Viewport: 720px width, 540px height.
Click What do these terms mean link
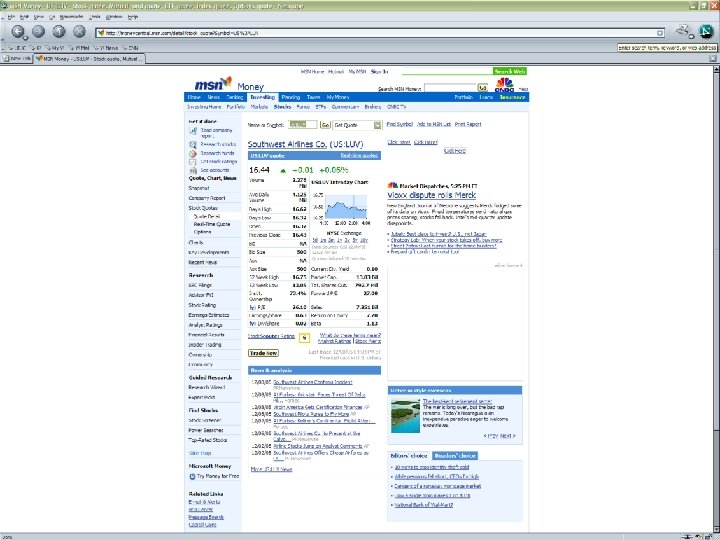[350, 335]
